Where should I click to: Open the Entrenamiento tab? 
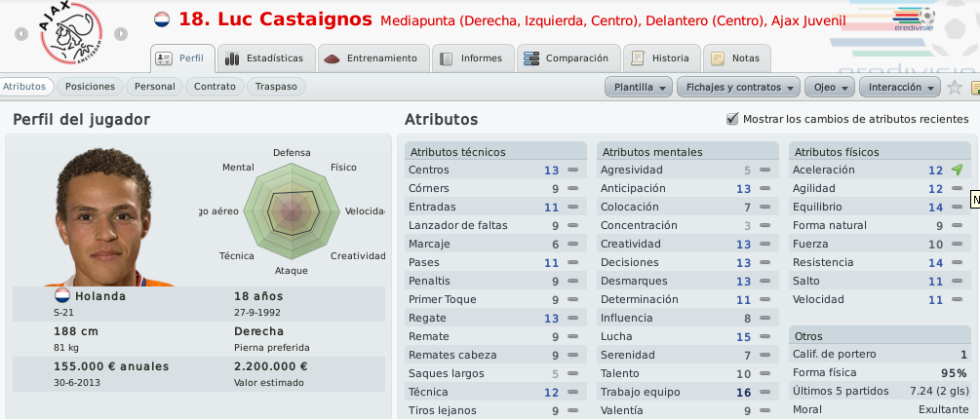(373, 58)
